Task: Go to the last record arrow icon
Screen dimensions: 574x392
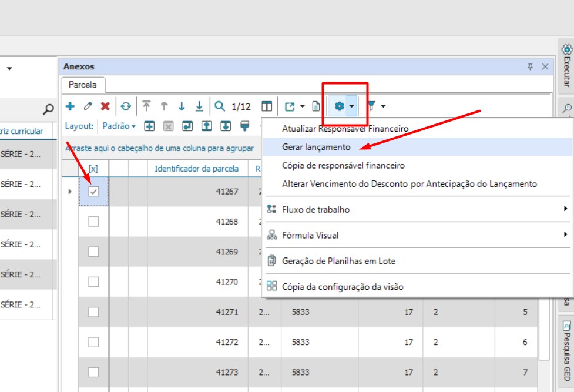Action: point(199,106)
